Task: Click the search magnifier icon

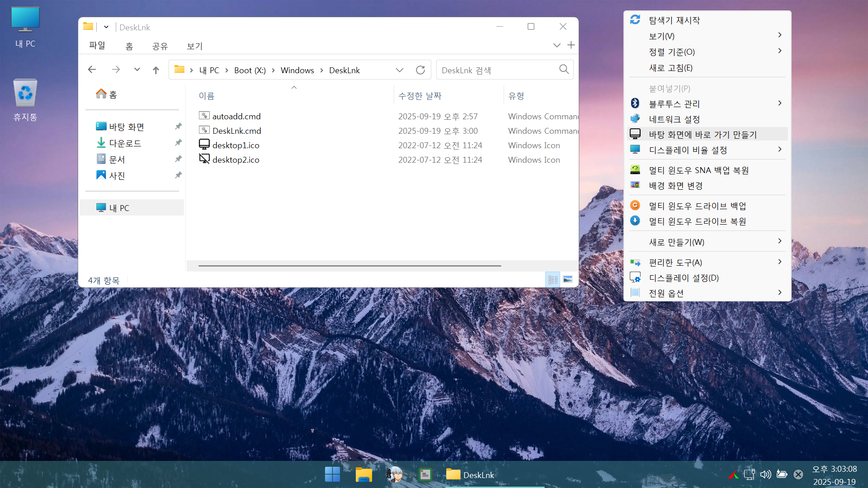Action: (564, 70)
